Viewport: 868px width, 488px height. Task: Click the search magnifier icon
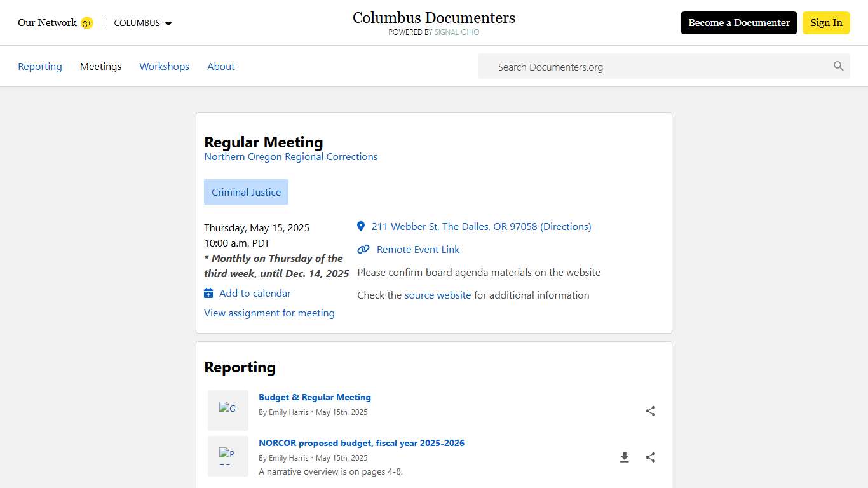(x=838, y=66)
